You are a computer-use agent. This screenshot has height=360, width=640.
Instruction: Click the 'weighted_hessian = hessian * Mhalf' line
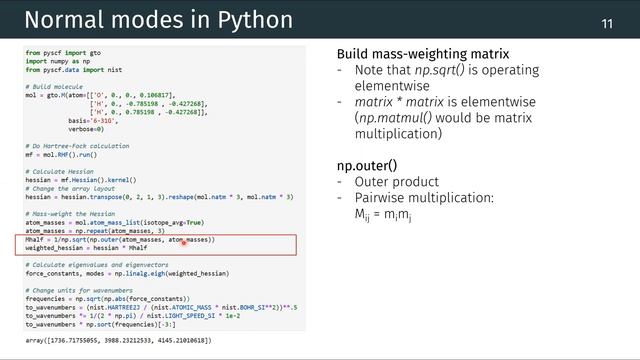[86, 248]
